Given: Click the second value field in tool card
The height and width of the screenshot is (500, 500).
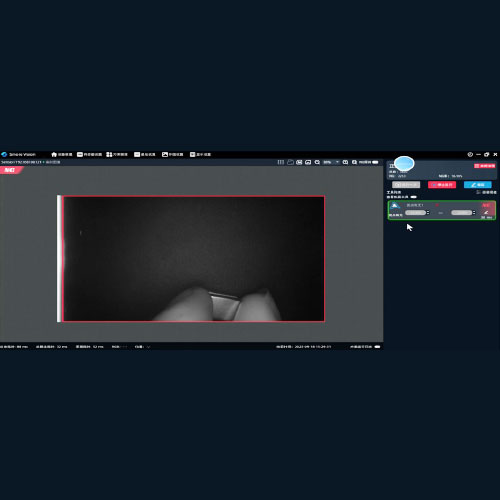Looking at the screenshot, I should [461, 213].
